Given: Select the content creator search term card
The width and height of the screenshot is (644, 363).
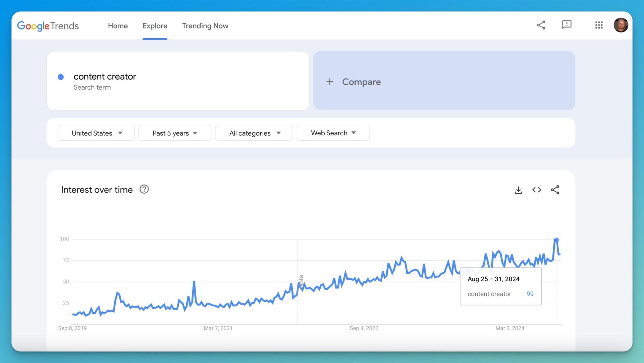Looking at the screenshot, I should point(178,81).
